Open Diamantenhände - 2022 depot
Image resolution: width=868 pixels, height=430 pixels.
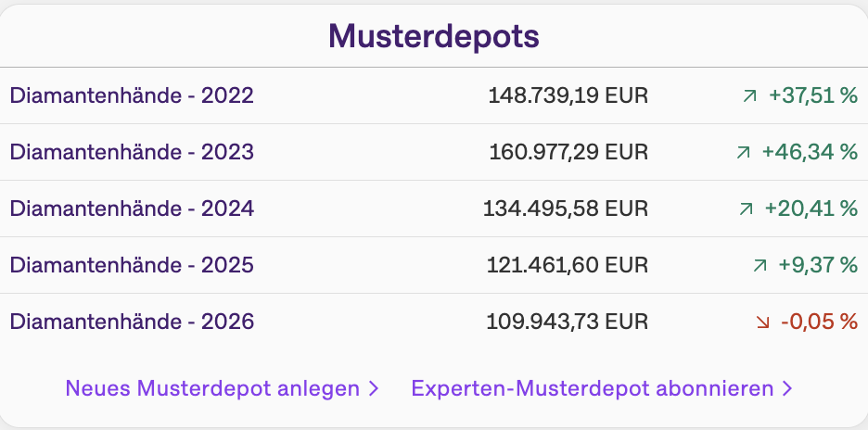132,95
